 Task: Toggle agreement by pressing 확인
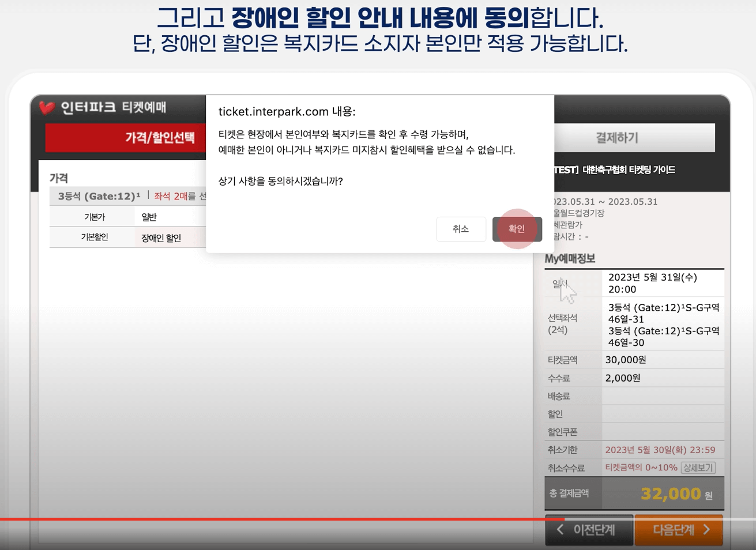point(516,229)
